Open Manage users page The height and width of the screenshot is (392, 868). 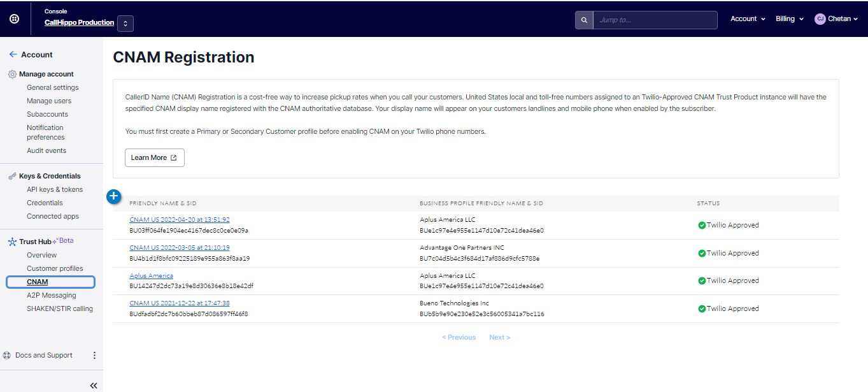pyautogui.click(x=49, y=101)
